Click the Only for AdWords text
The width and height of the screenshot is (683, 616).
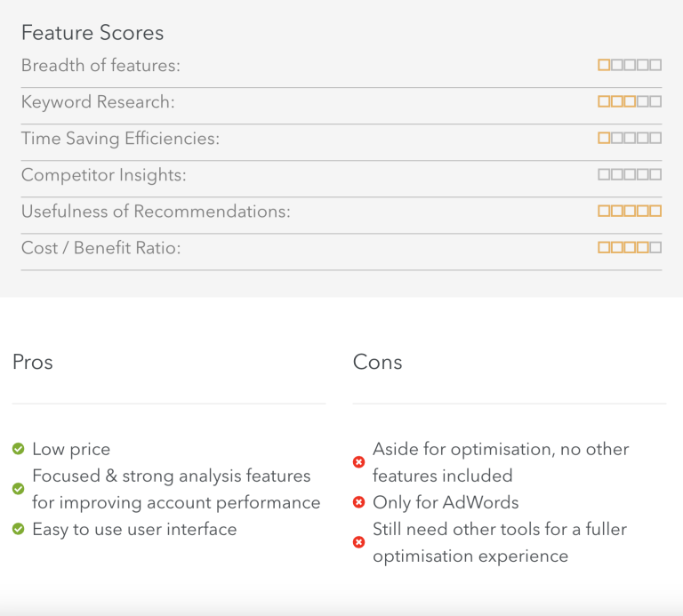coord(446,502)
